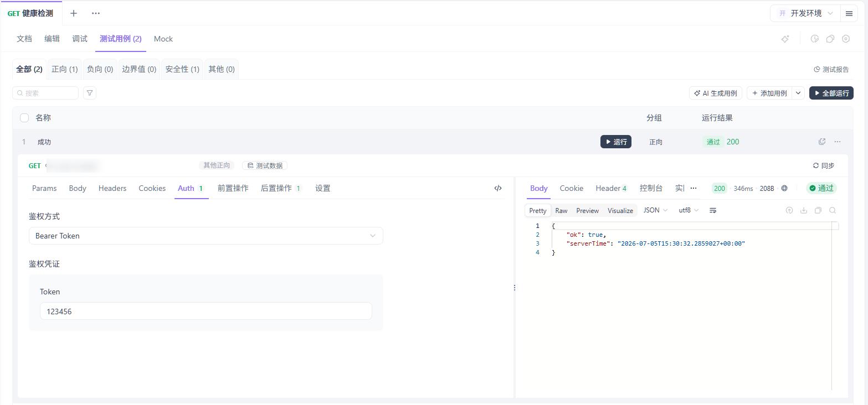
Task: Click the upload arrow icon in response toolbar
Action: click(789, 210)
